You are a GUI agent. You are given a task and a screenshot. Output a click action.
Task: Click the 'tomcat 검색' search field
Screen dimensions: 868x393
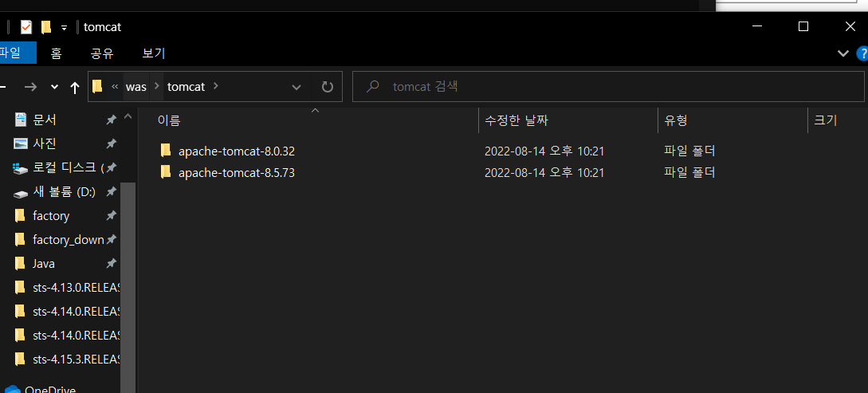pyautogui.click(x=609, y=87)
